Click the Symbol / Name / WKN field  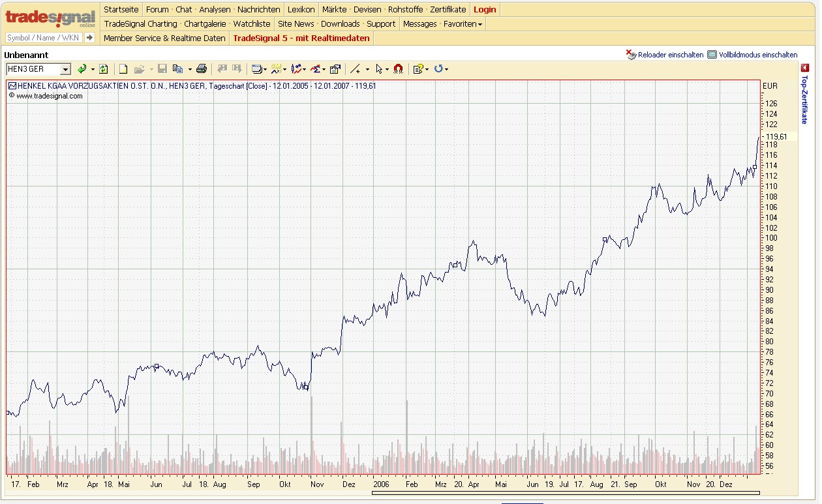44,38
